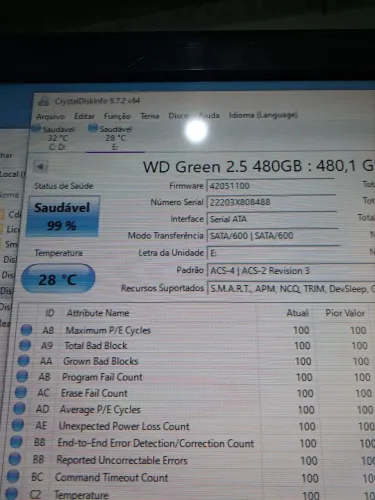Click status circle of Command Timeout Count
Screen dimensions: 375x500
click(13, 476)
